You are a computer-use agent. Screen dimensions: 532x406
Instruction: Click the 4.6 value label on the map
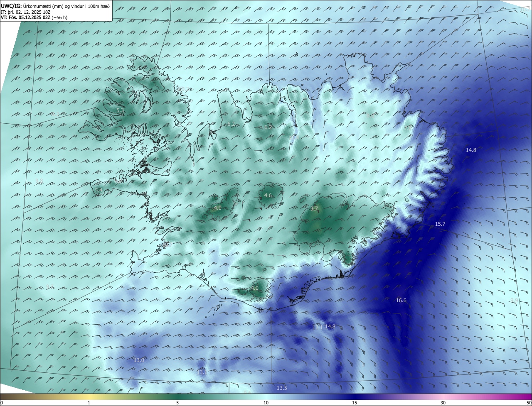(268, 196)
